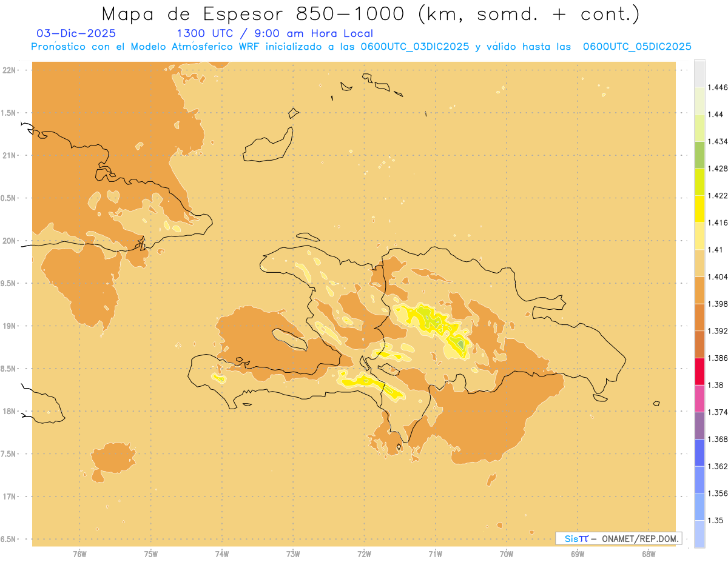Click the colorbar value '1.44'
The width and height of the screenshot is (728, 562).
[716, 115]
